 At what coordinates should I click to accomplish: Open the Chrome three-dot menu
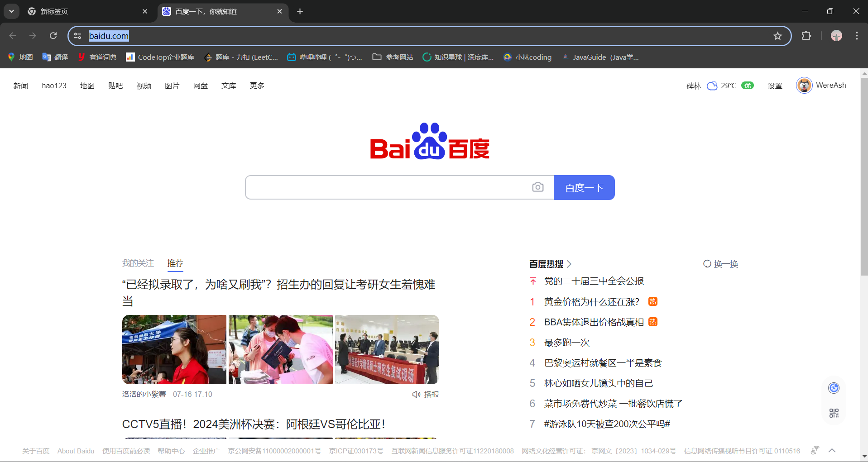[857, 36]
